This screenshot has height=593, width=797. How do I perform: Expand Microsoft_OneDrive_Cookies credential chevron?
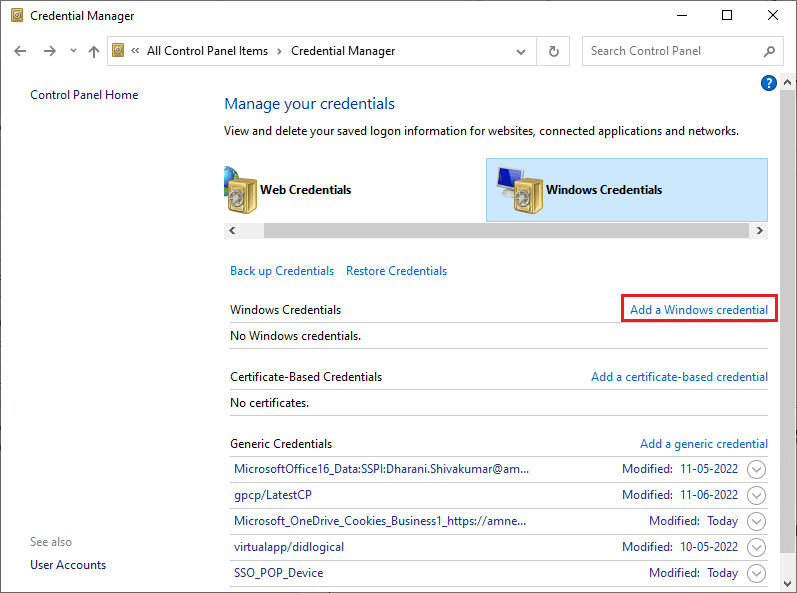[x=756, y=521]
